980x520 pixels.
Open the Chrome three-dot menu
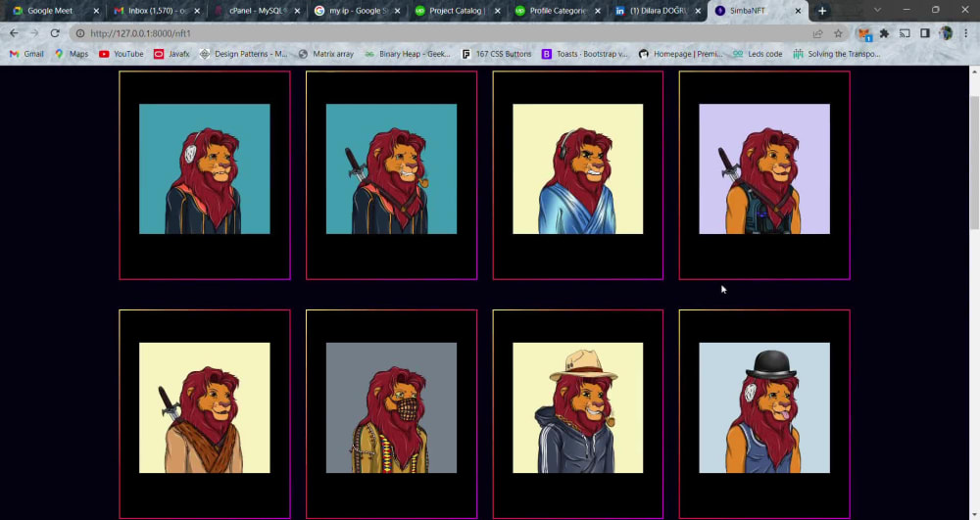pyautogui.click(x=965, y=33)
